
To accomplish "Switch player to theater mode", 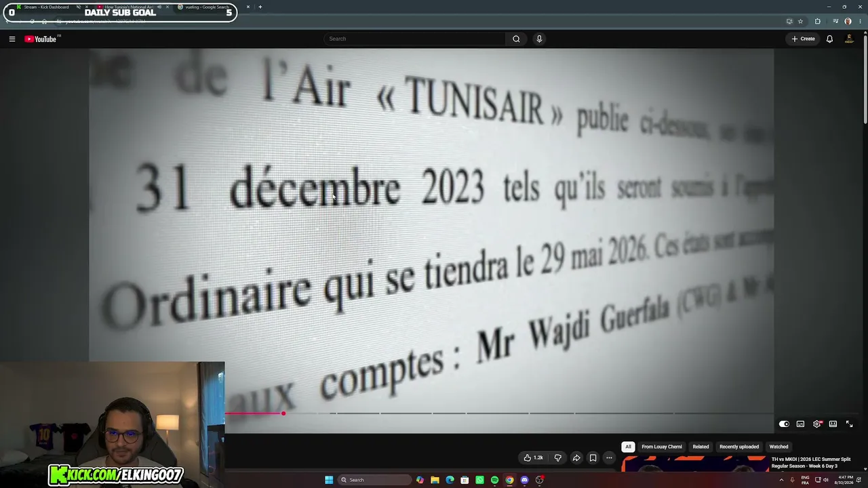I will pyautogui.click(x=833, y=424).
